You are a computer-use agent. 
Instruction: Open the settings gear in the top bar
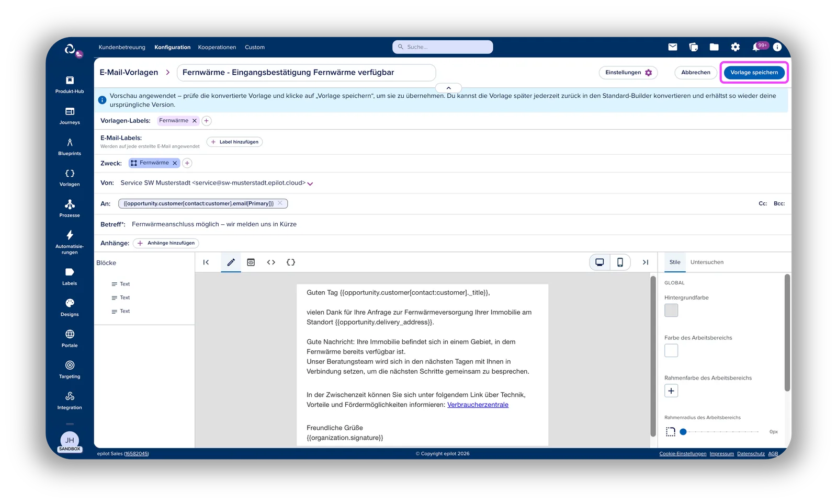(736, 47)
